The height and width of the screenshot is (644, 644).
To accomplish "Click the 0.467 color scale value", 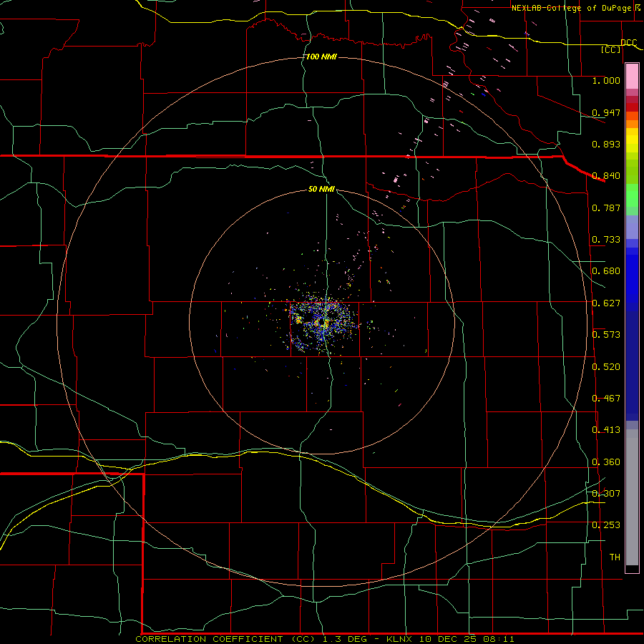I will click(x=606, y=399).
